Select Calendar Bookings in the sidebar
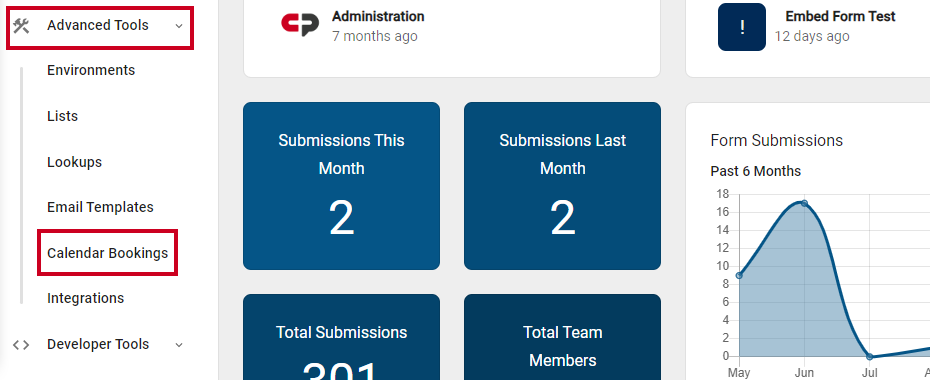 [x=107, y=253]
